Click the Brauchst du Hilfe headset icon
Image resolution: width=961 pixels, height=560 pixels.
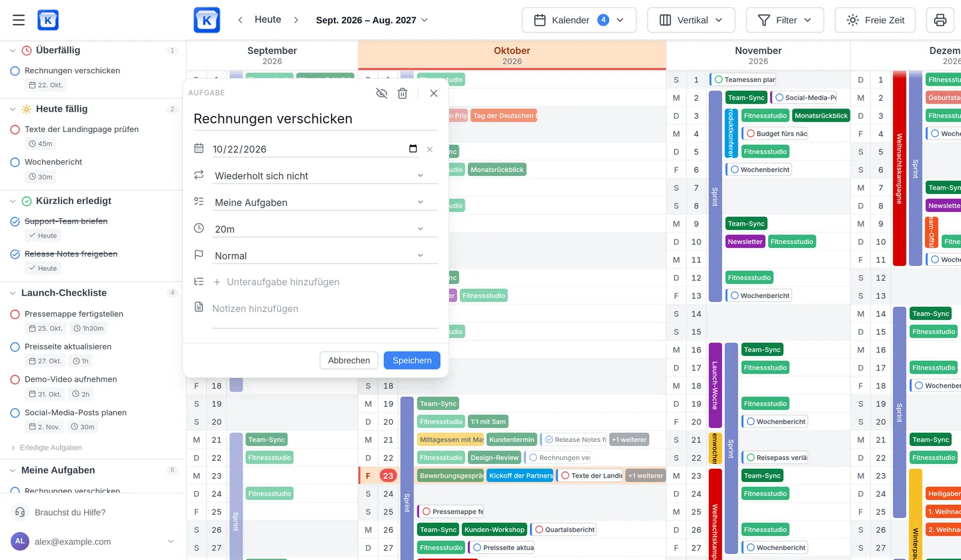pos(20,512)
